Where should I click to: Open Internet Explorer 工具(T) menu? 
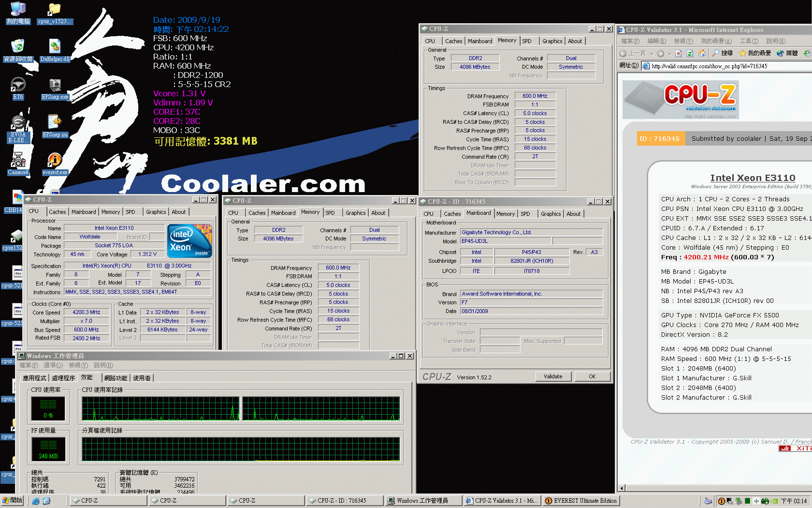click(749, 41)
